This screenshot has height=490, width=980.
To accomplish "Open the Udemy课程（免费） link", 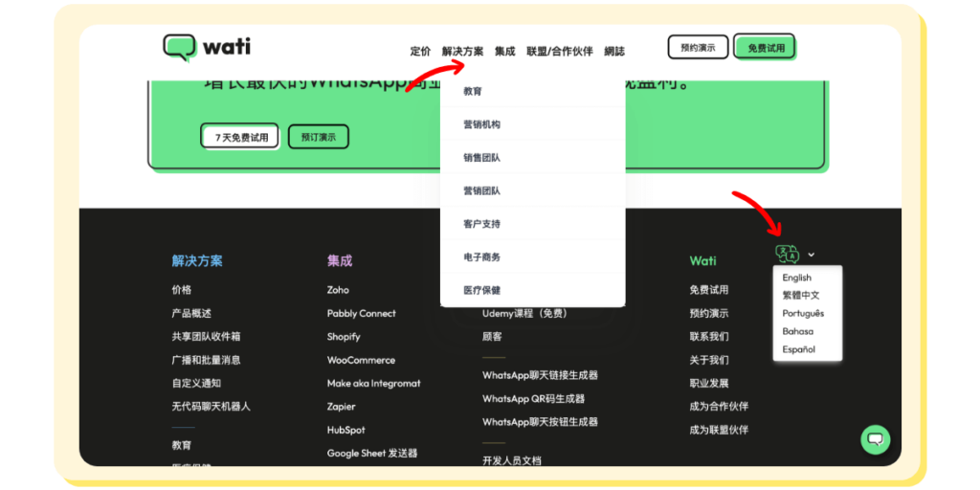I will (x=526, y=313).
